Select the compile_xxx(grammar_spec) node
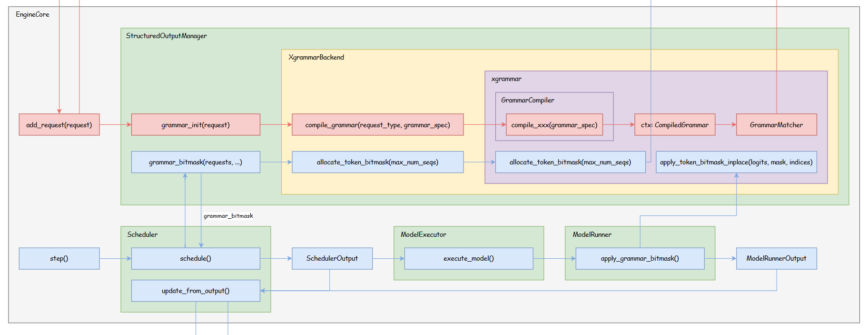Image resolution: width=868 pixels, height=335 pixels. point(554,125)
